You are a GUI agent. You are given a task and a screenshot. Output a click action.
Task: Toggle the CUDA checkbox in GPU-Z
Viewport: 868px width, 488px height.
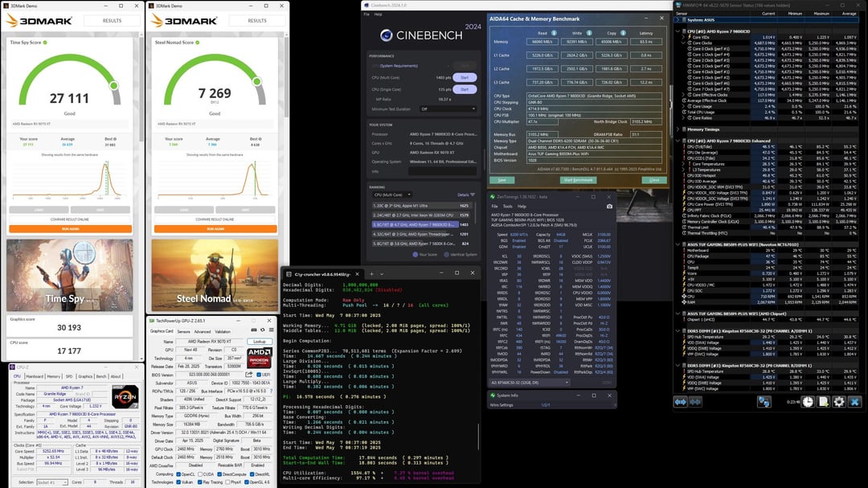200,474
